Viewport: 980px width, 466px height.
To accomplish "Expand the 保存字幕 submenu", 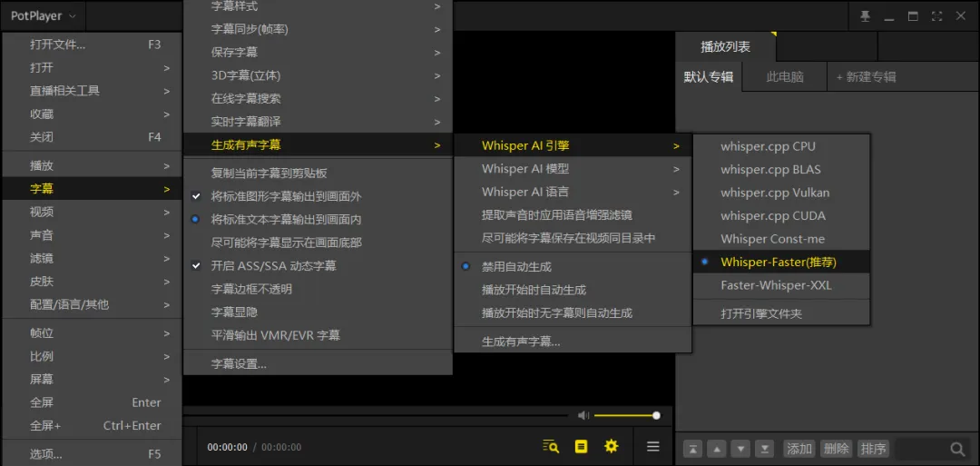I will click(318, 53).
